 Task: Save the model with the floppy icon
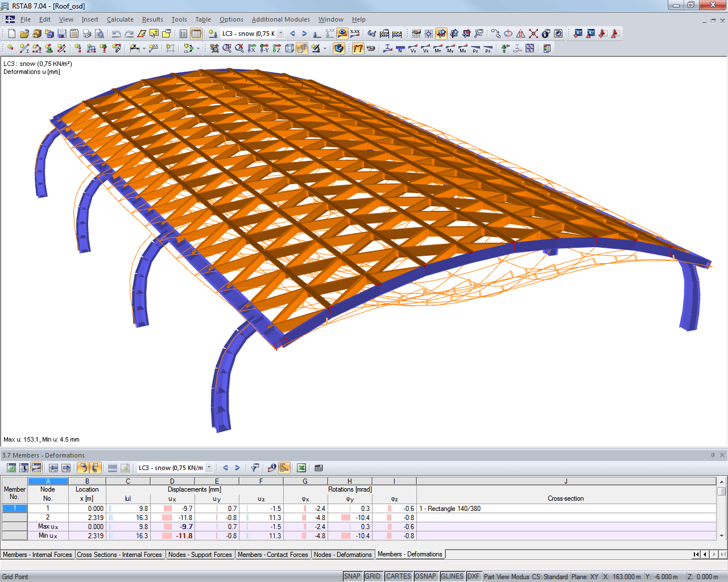pyautogui.click(x=62, y=34)
